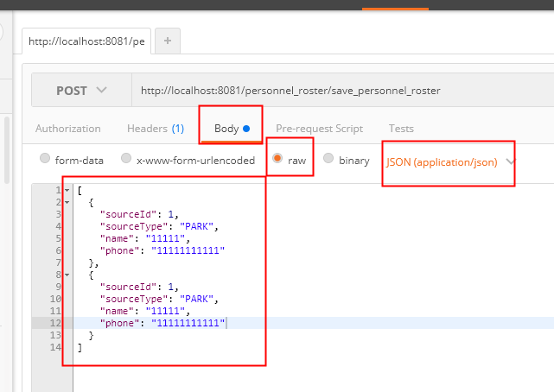Open the Tests tab
This screenshot has width=554, height=392.
click(401, 129)
